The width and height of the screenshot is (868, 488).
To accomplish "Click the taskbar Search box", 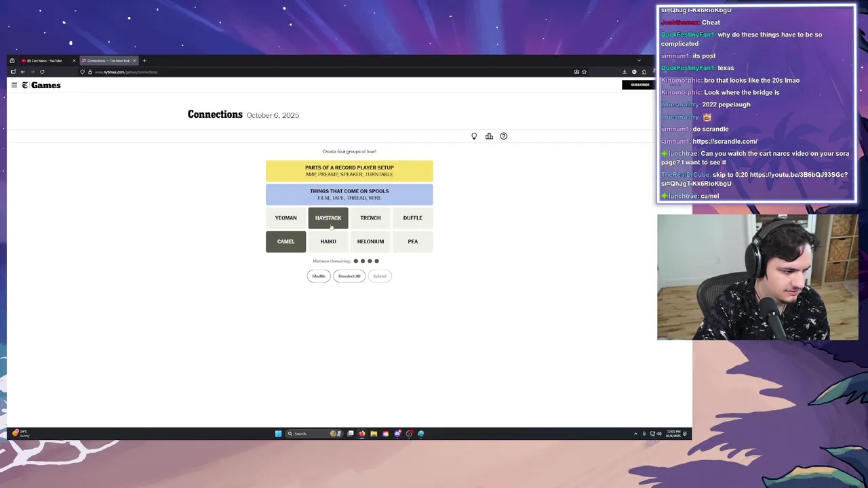I will click(313, 434).
